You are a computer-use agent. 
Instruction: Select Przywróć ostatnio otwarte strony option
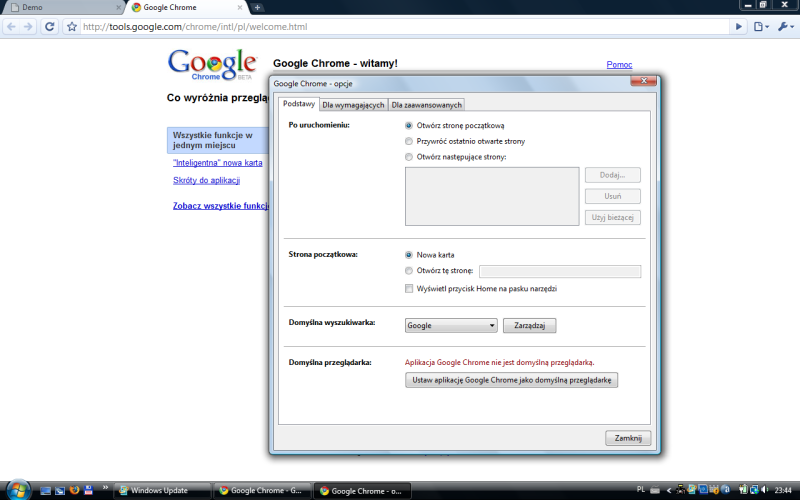465,141
